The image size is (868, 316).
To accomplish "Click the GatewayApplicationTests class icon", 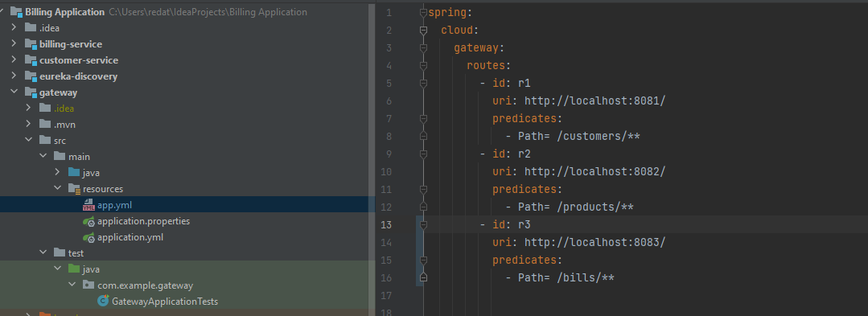I will (103, 301).
